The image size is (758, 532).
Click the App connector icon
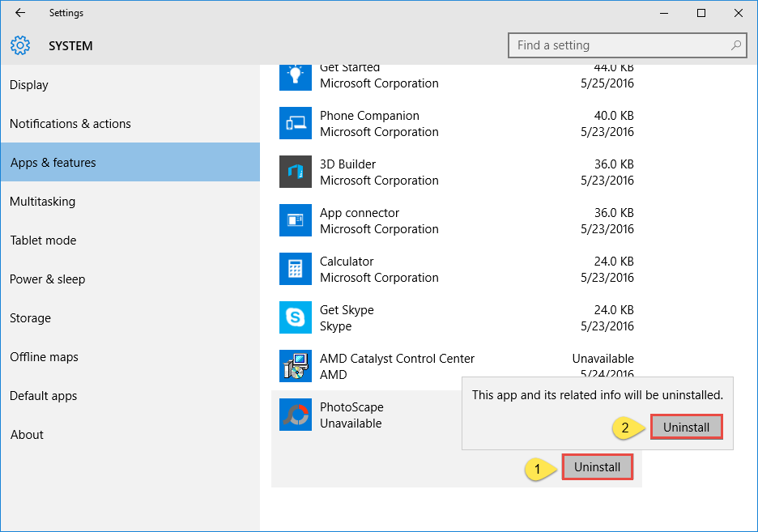pos(296,220)
